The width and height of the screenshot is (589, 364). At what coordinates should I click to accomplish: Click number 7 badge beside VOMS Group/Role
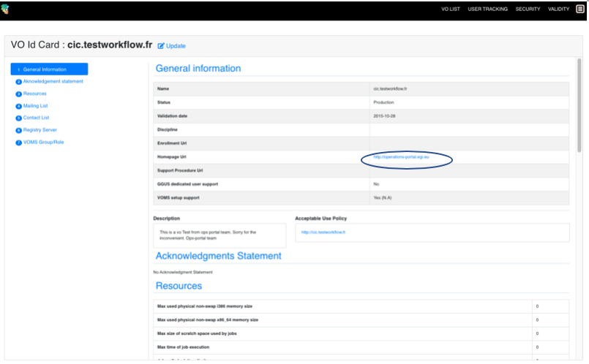coord(18,142)
